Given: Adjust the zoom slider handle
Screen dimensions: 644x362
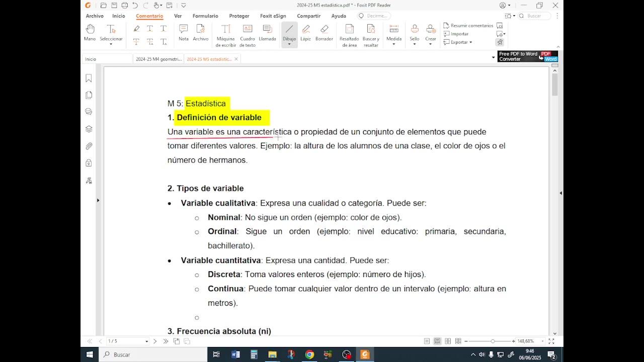Looking at the screenshot, I should point(493,341).
